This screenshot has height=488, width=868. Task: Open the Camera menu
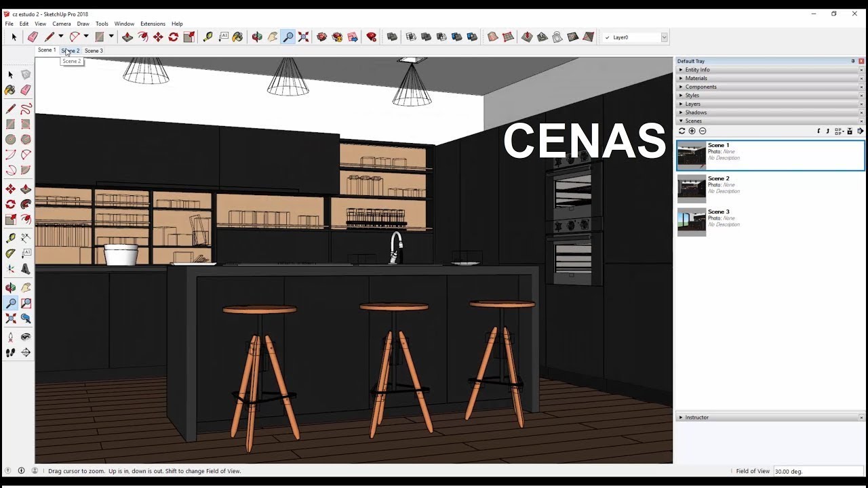click(62, 24)
